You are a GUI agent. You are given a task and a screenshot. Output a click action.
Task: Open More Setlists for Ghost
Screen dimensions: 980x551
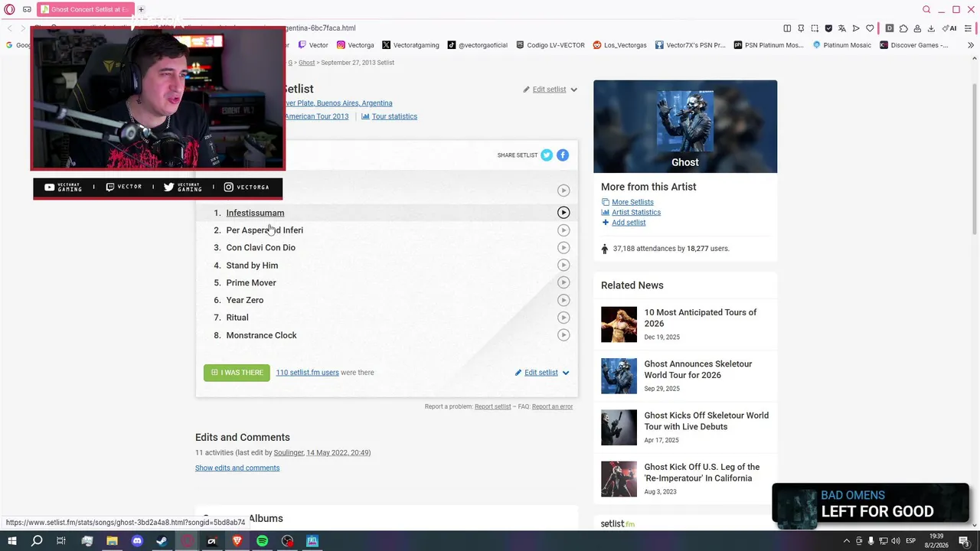[632, 202]
